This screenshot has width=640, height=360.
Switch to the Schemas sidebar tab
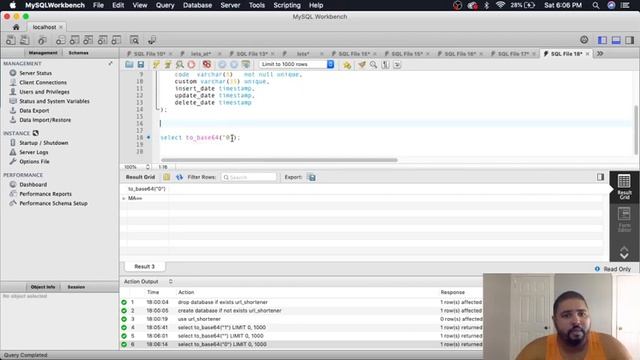pyautogui.click(x=78, y=53)
